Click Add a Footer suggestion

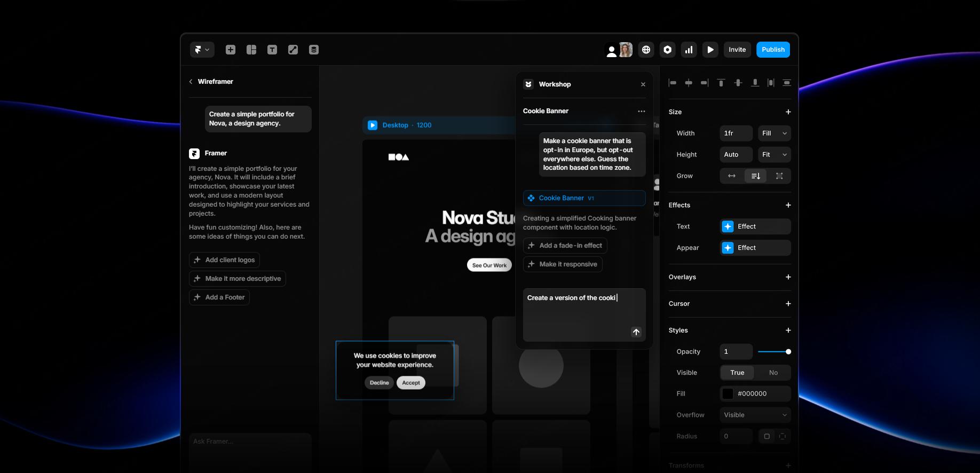[219, 297]
